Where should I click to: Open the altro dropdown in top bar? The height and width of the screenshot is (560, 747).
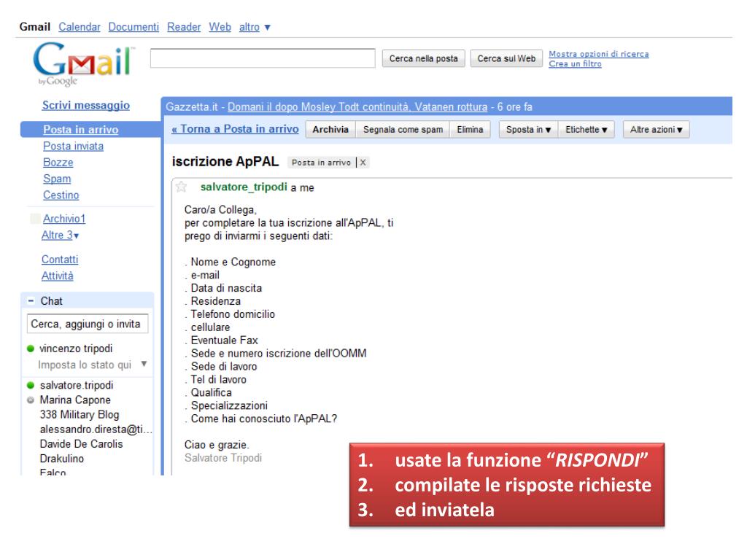[255, 27]
